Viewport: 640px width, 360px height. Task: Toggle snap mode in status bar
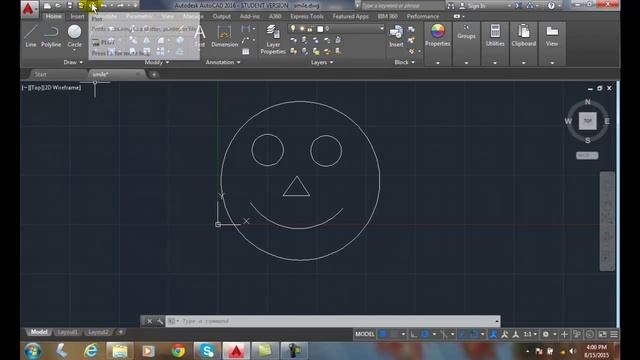pyautogui.click(x=394, y=334)
